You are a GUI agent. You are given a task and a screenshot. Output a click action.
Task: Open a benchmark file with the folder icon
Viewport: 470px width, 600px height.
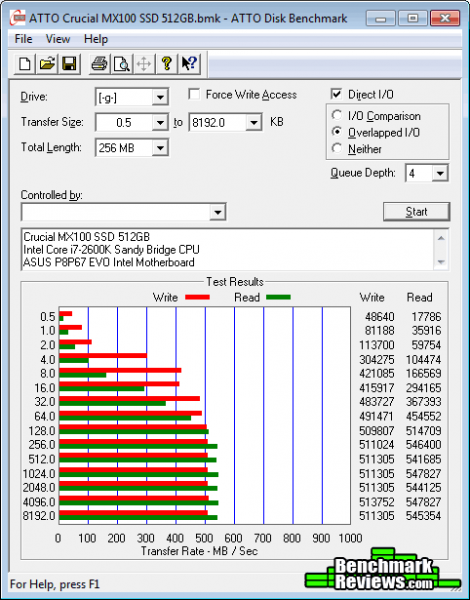[x=47, y=64]
